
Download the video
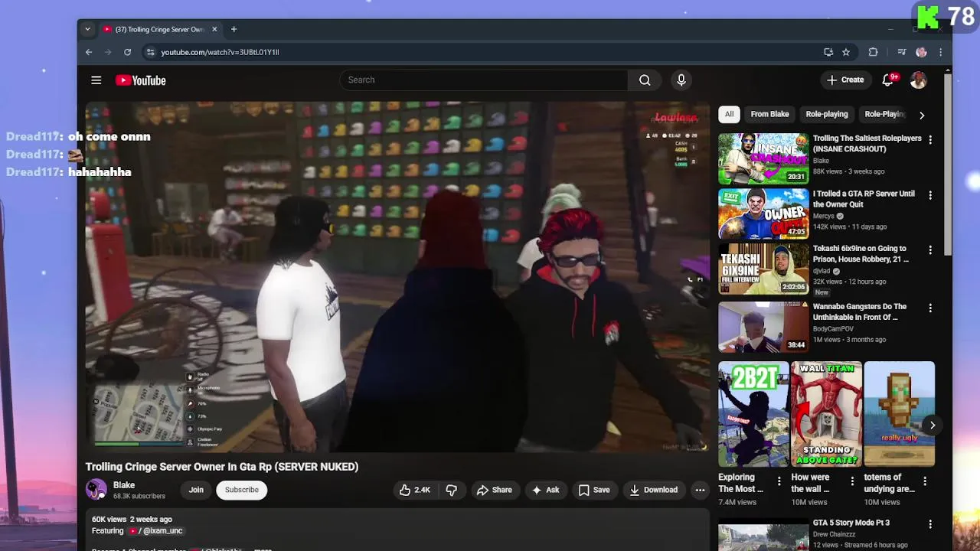point(654,490)
